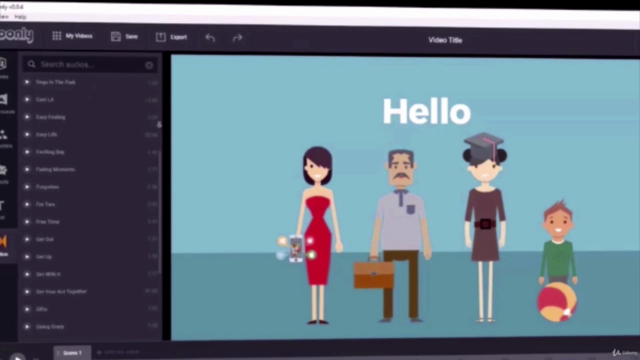
Task: Select the 'Easy Feeling' audio name
Action: (51, 117)
